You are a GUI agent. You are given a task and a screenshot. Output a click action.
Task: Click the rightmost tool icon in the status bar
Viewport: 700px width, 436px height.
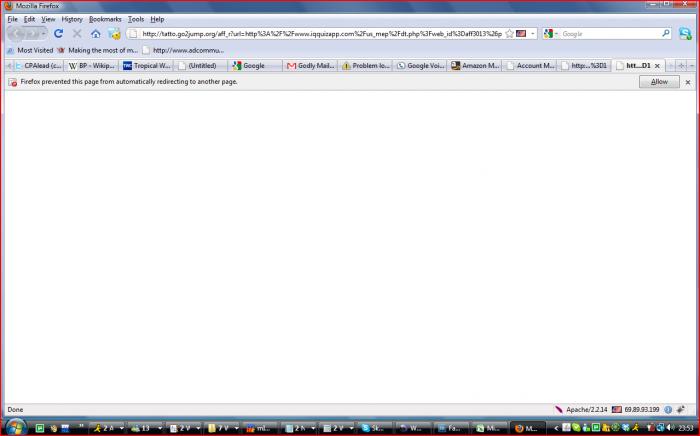680,409
